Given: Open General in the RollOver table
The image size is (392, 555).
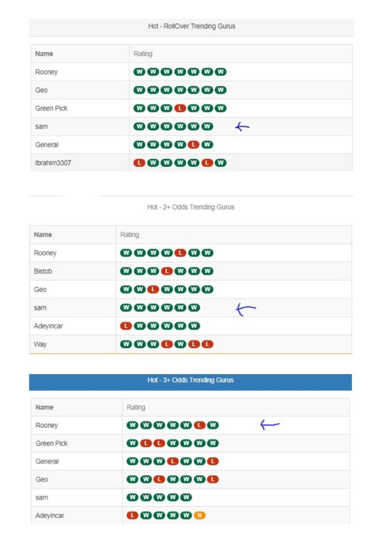Looking at the screenshot, I should (47, 145).
